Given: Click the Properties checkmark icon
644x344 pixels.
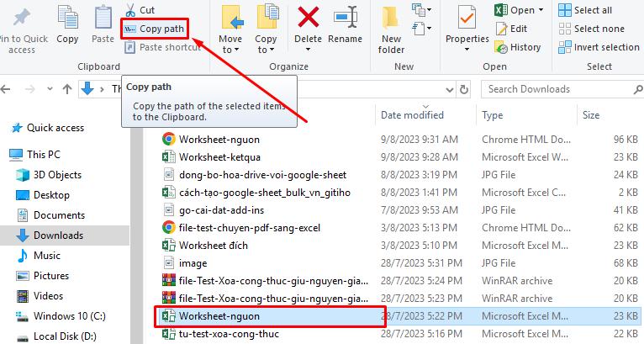Looking at the screenshot, I should [x=467, y=19].
